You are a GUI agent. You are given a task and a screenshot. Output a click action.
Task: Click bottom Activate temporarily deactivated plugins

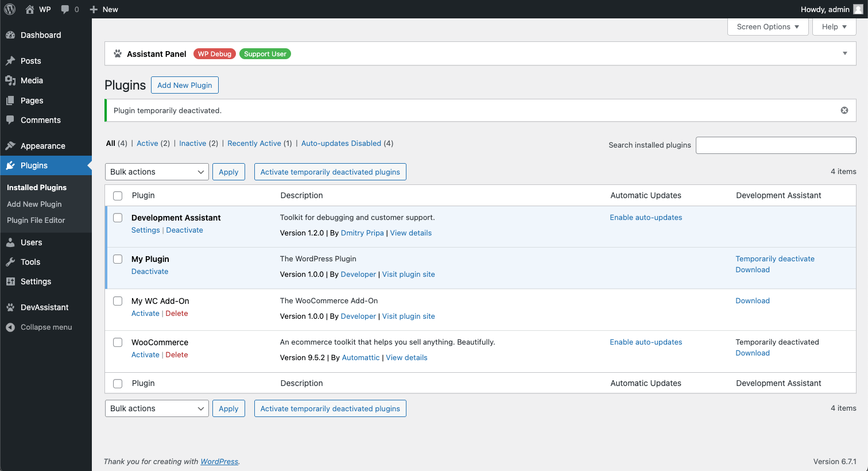tap(330, 408)
